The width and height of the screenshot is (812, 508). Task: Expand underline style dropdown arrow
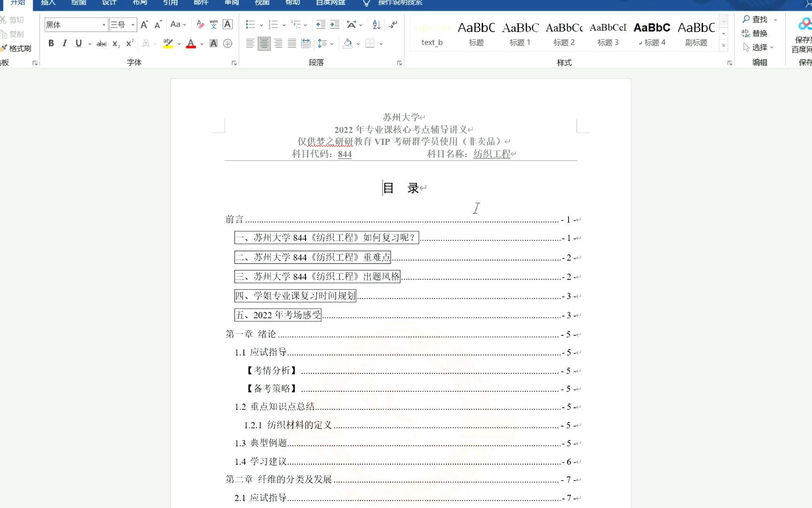(90, 44)
